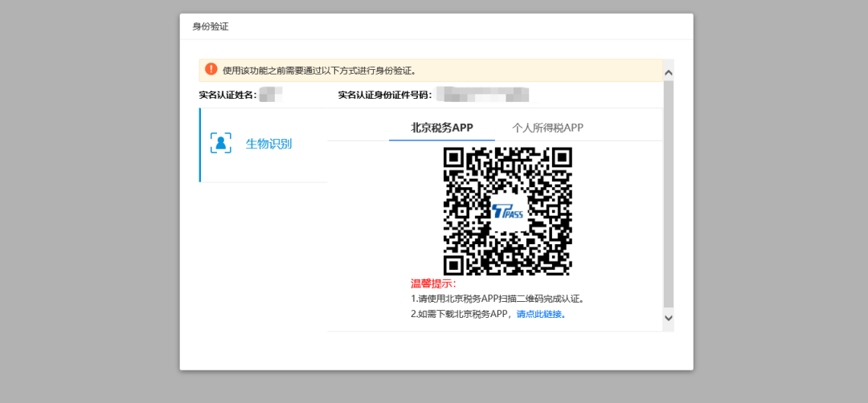
Task: Select the 生物识别 verification method
Action: coord(268,145)
